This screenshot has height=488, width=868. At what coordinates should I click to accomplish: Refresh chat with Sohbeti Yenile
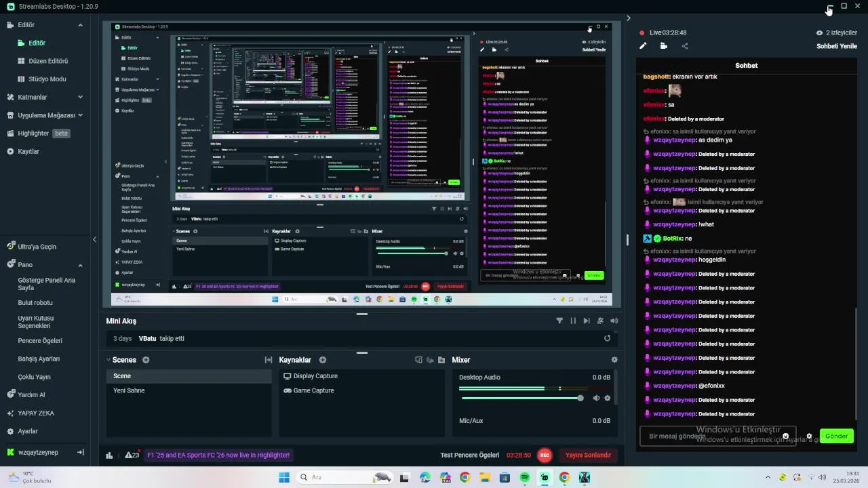click(837, 46)
